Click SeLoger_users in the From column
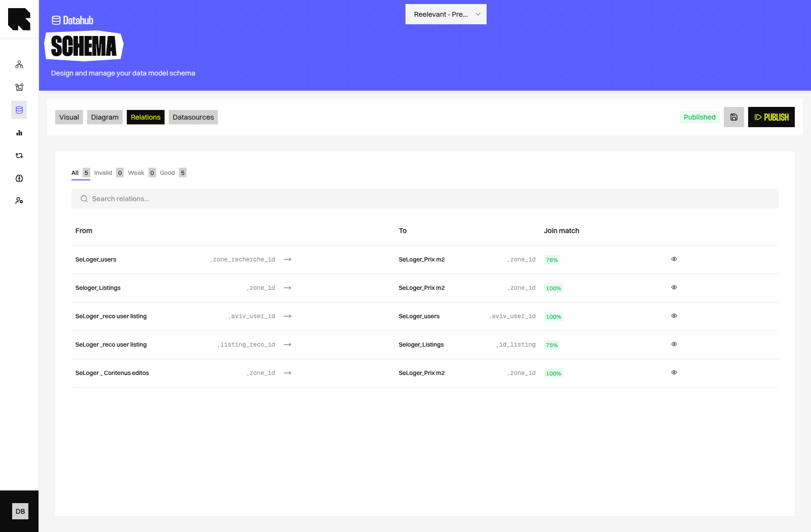 coord(96,259)
